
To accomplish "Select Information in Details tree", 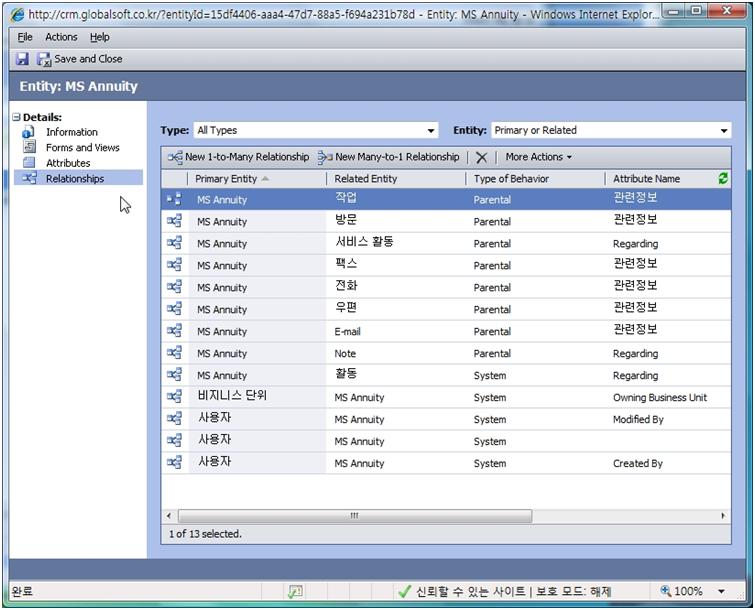I will [72, 132].
